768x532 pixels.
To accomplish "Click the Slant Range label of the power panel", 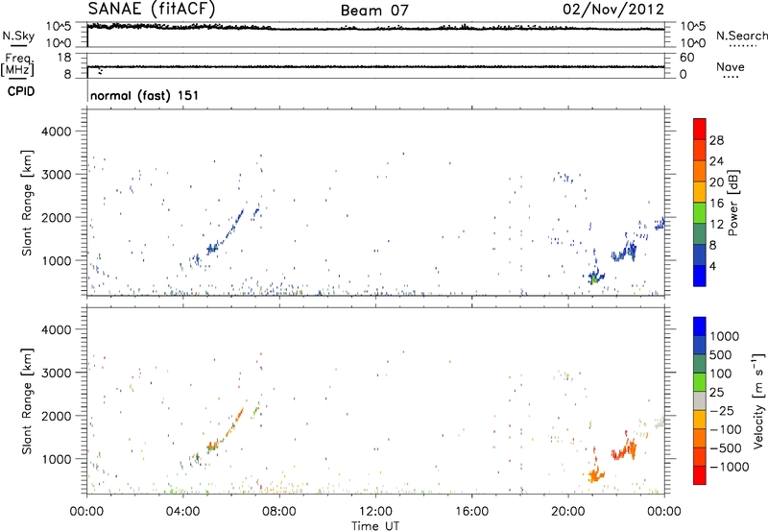I will pos(27,203).
